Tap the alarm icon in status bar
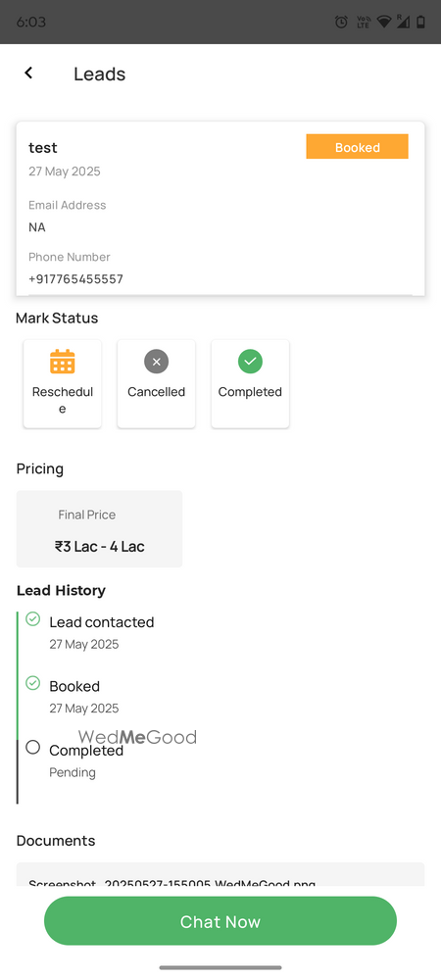Viewport: 441px width, 980px height. click(x=341, y=22)
